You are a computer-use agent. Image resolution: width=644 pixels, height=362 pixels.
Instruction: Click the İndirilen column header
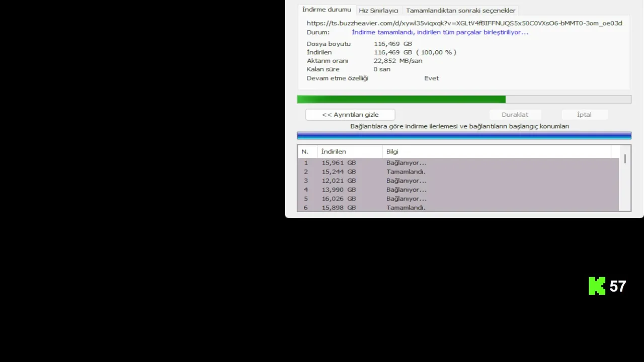pyautogui.click(x=350, y=151)
